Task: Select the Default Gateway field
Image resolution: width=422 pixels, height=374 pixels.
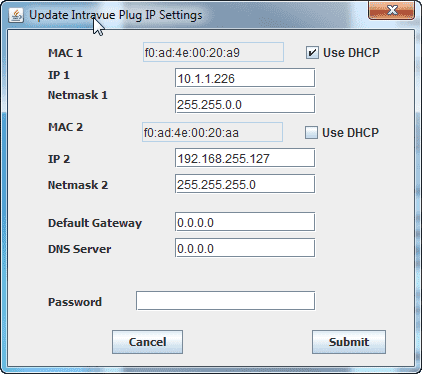Action: [x=245, y=222]
